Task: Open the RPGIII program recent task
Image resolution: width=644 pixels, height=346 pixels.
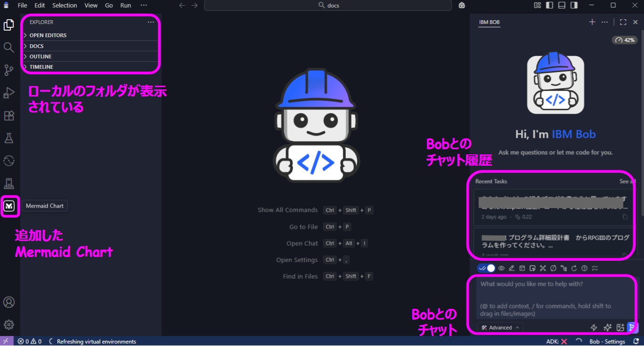Action: pyautogui.click(x=554, y=242)
